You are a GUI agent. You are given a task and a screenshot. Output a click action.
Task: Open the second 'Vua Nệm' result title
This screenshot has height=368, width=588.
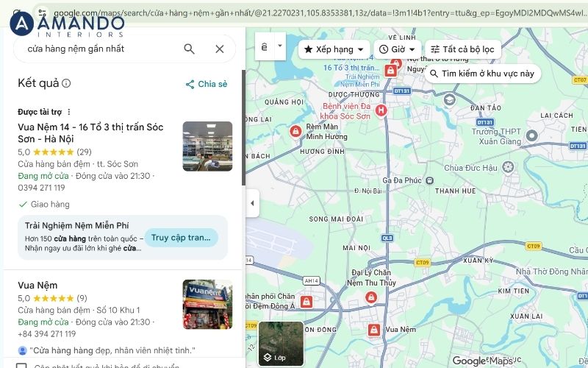pos(37,285)
